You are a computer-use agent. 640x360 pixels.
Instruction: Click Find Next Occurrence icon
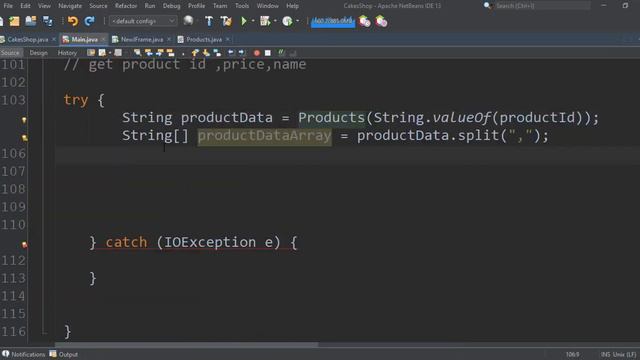pyautogui.click(x=160, y=53)
